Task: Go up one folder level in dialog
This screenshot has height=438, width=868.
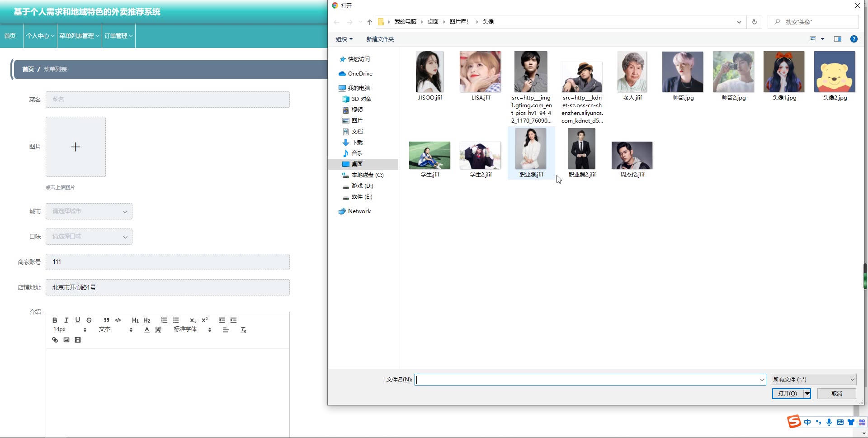Action: pyautogui.click(x=370, y=22)
